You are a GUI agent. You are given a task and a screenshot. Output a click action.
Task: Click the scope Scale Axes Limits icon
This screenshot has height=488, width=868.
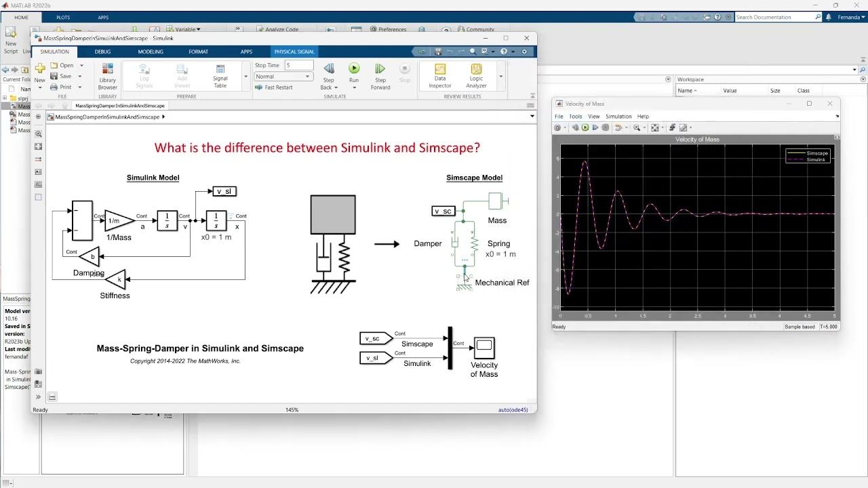654,127
